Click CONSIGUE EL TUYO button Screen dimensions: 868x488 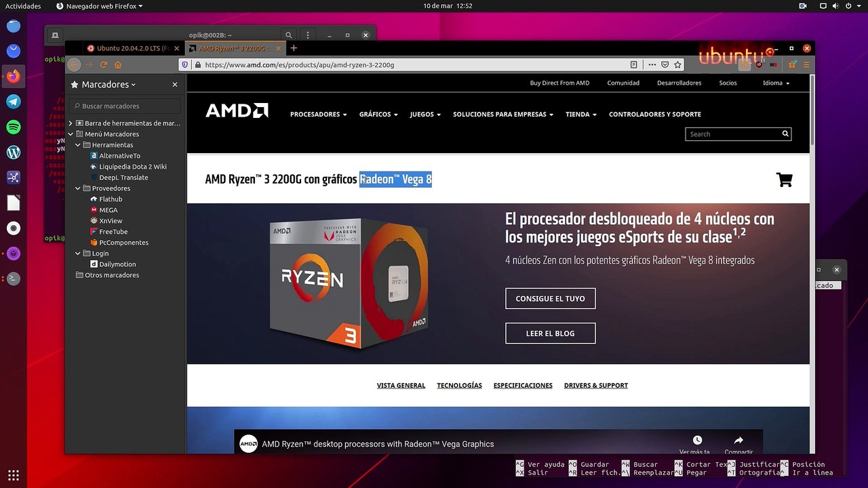pos(550,298)
